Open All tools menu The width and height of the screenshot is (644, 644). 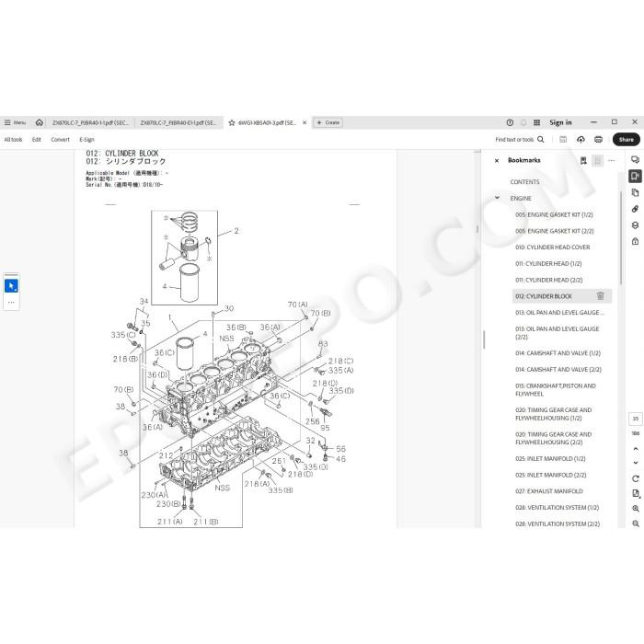(x=13, y=140)
